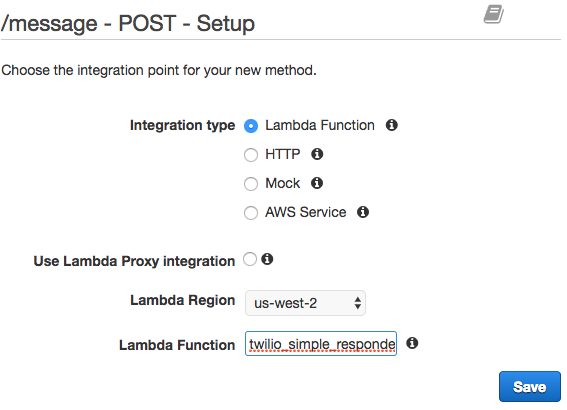Open info icon for Lambda Proxy integration
Viewport: 567px width, 410px height.
pos(267,259)
